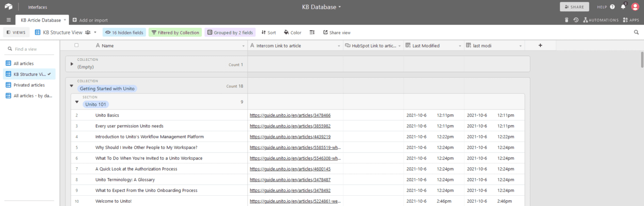644x206 pixels.
Task: Open Filtered by Collection filter
Action: click(175, 32)
